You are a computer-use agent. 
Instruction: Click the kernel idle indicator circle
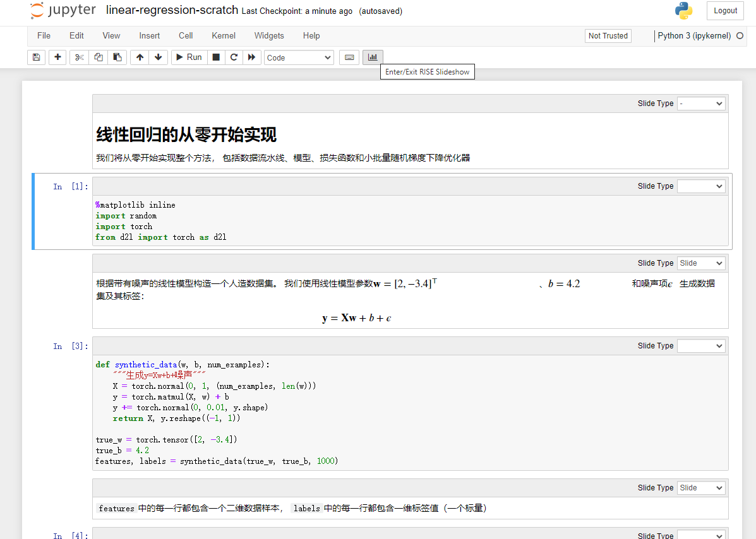pyautogui.click(x=740, y=35)
